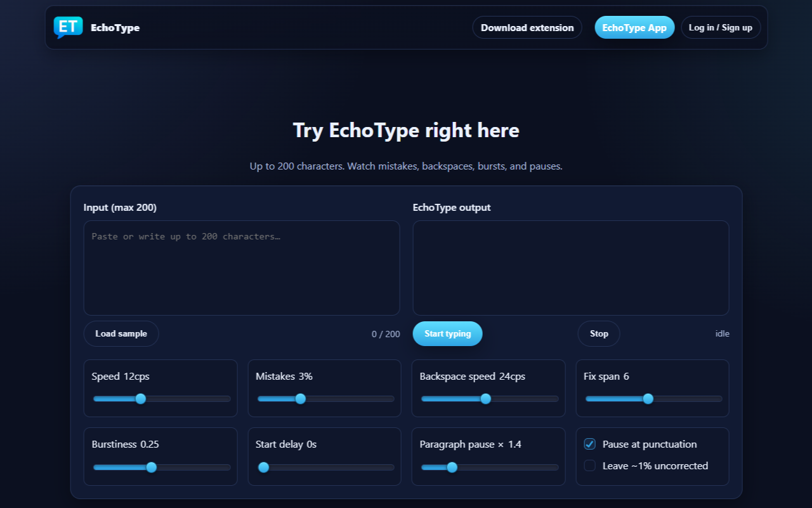Click the EchoType ET logo icon
Image resolution: width=812 pixels, height=508 pixels.
(68, 27)
